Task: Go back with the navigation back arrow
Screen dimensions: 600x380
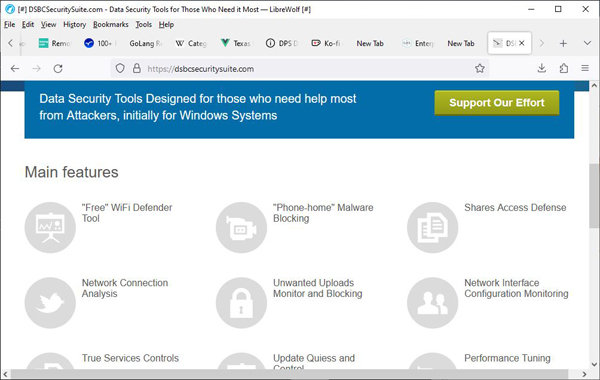Action: pyautogui.click(x=15, y=68)
